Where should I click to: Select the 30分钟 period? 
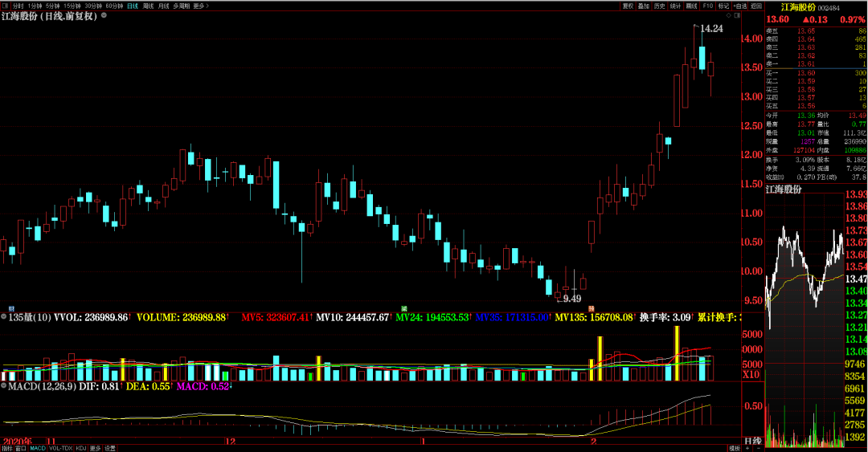point(93,6)
